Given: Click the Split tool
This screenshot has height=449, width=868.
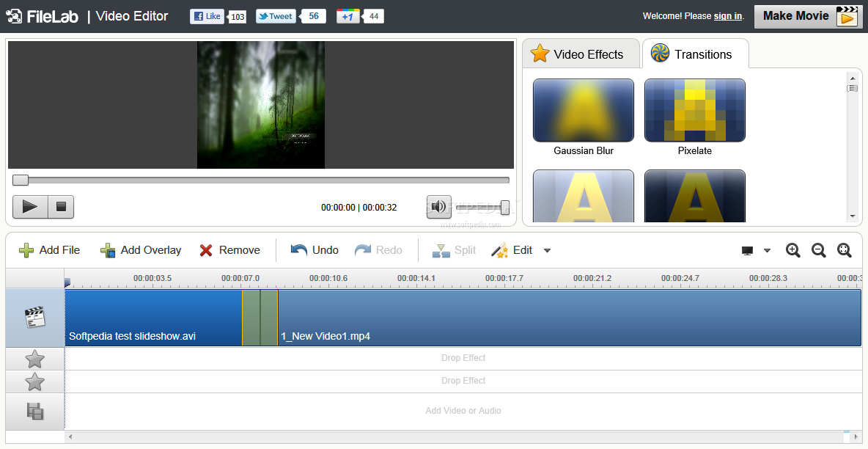Looking at the screenshot, I should [454, 250].
